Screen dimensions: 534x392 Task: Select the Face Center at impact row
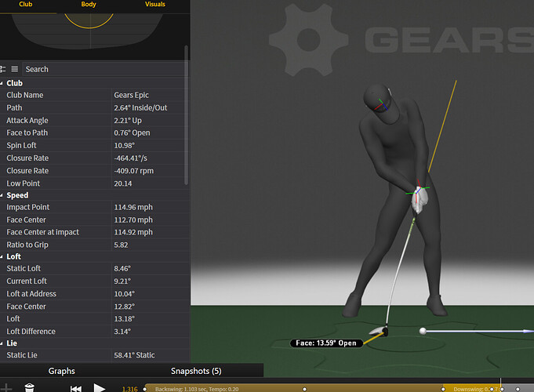click(x=93, y=232)
